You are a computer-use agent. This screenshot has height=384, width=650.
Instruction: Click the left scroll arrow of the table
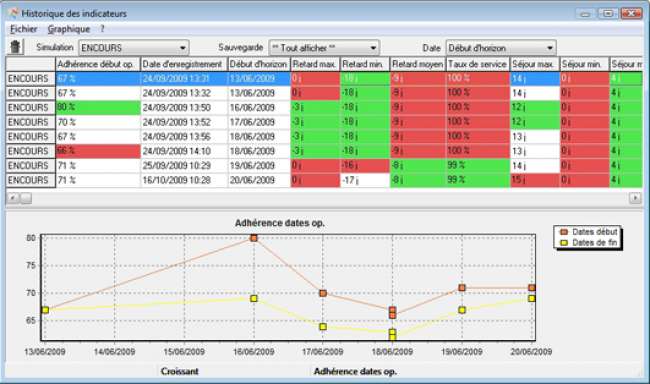[x=13, y=198]
